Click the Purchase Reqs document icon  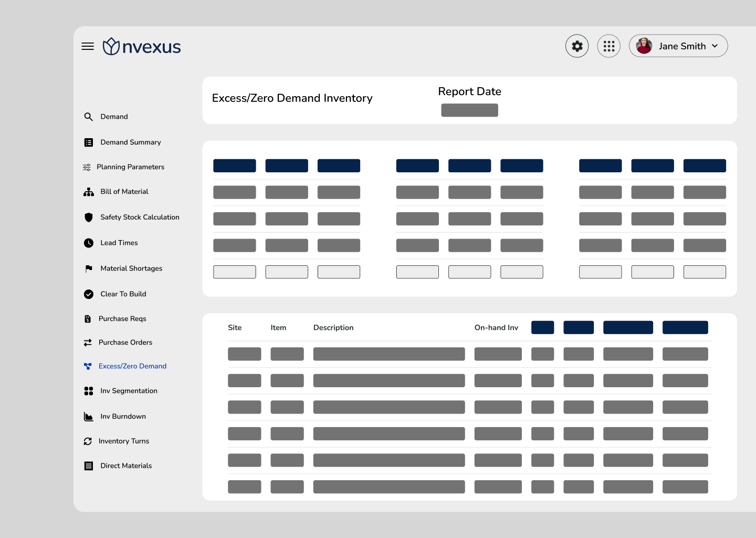click(x=88, y=319)
